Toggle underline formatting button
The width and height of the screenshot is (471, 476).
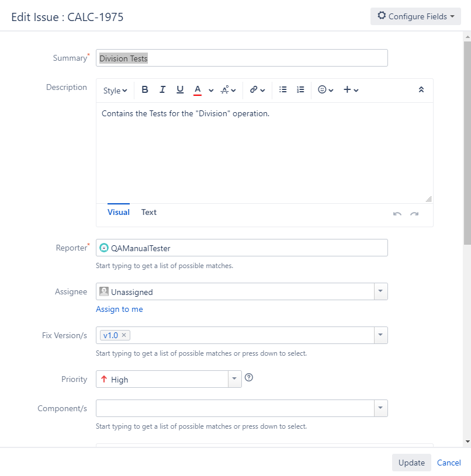[180, 89]
